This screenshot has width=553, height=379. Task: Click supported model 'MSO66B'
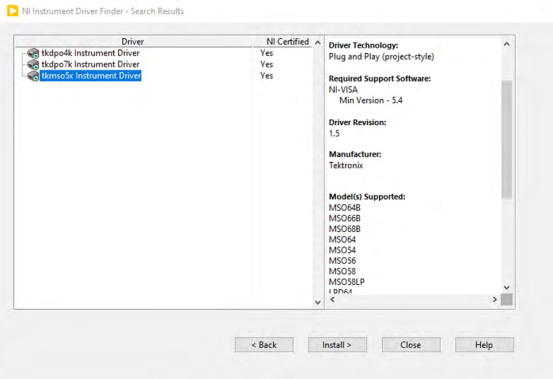(345, 218)
